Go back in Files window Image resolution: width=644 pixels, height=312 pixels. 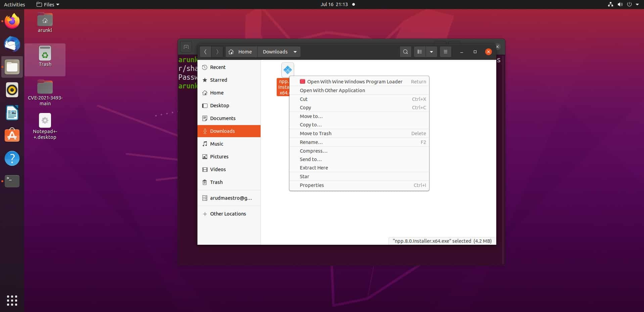point(205,52)
